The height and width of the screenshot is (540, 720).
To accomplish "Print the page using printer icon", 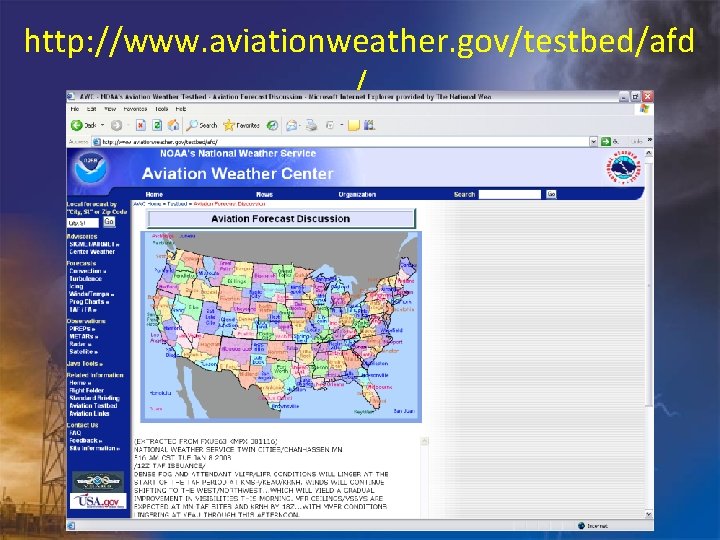I will (311, 125).
